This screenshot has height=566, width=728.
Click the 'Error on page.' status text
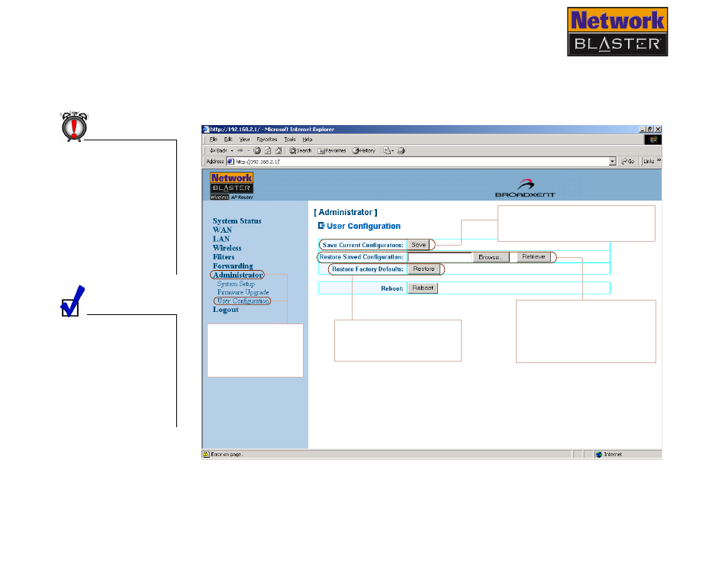tap(227, 455)
